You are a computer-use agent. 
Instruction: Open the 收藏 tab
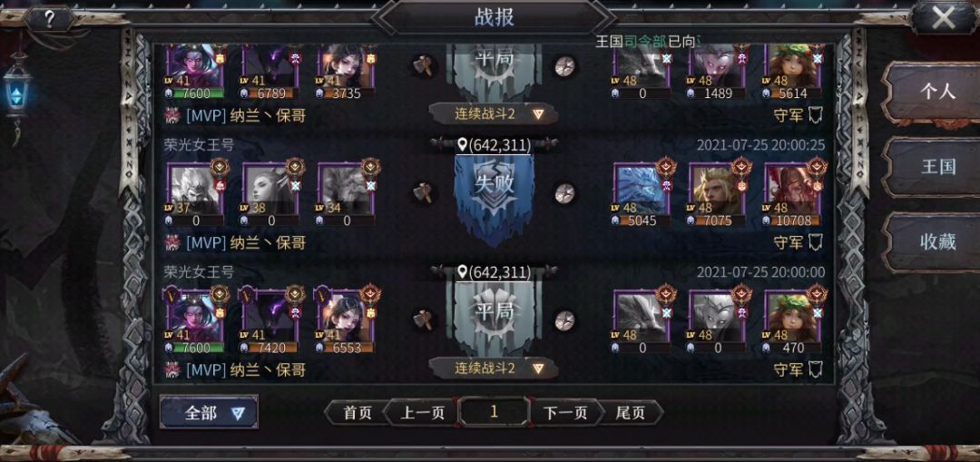coord(936,242)
